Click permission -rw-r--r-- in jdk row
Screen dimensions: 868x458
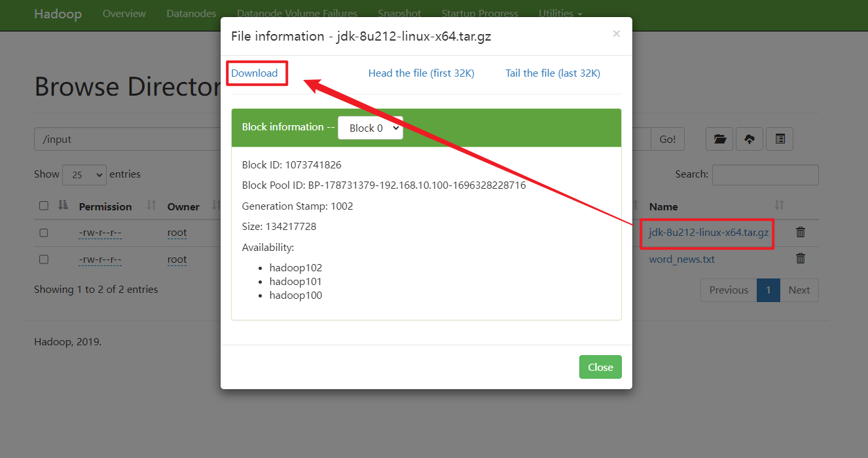click(x=100, y=233)
